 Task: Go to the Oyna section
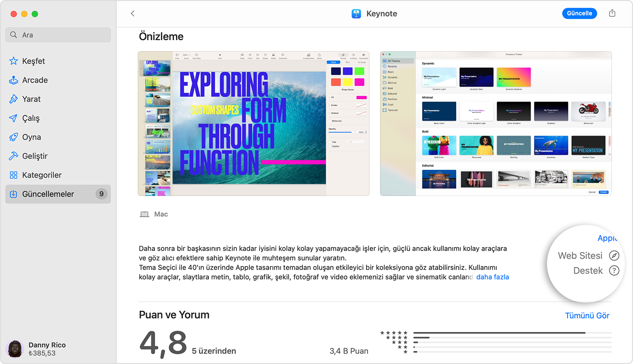pyautogui.click(x=58, y=137)
